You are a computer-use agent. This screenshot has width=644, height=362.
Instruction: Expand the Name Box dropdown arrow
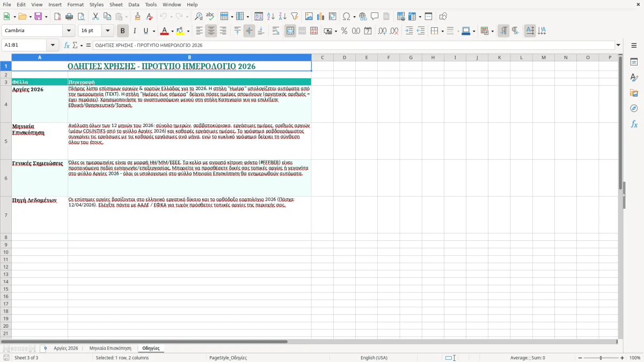[x=53, y=46]
